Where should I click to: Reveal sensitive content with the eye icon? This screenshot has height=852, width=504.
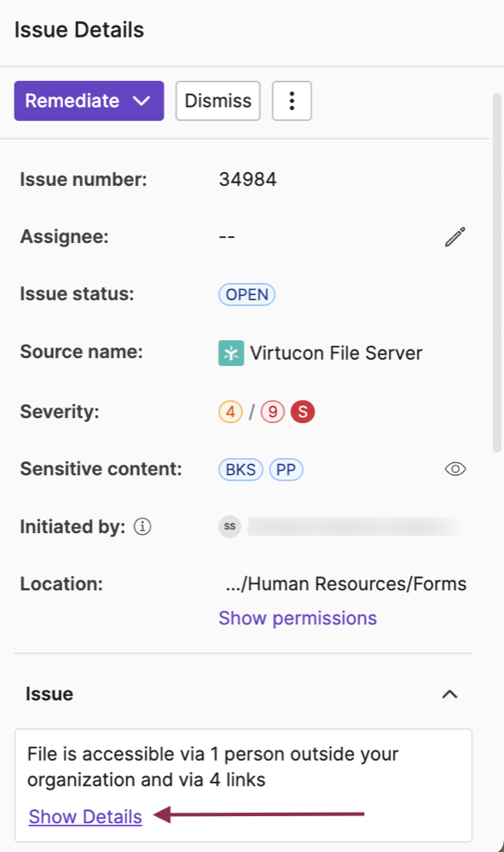coord(455,469)
